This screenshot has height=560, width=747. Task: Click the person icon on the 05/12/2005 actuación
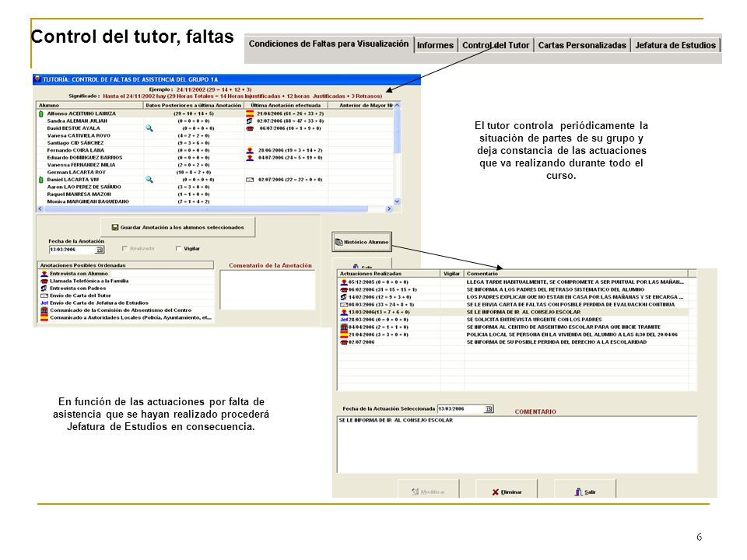point(344,282)
